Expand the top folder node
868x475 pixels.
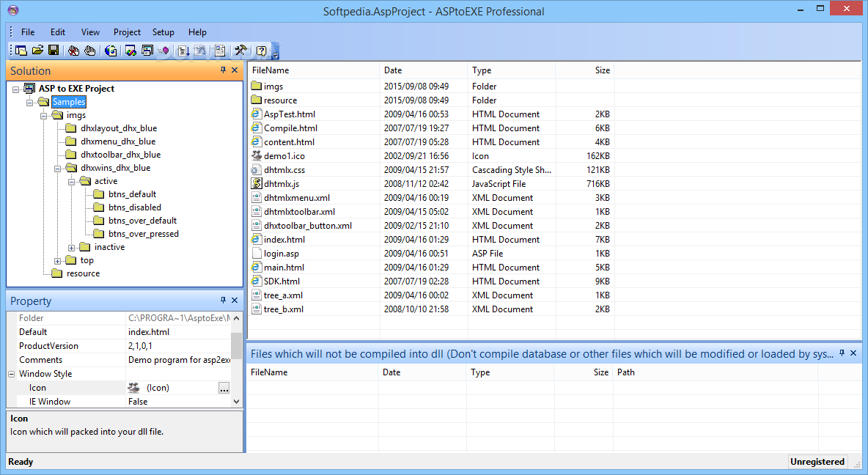click(x=58, y=261)
